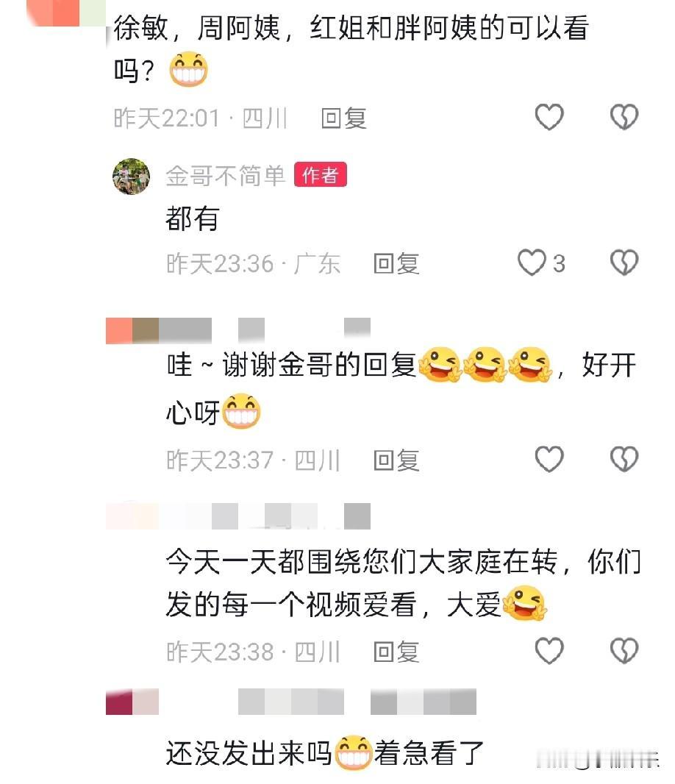
Task: Like the 22:01 comment from 四川
Action: coord(549,117)
